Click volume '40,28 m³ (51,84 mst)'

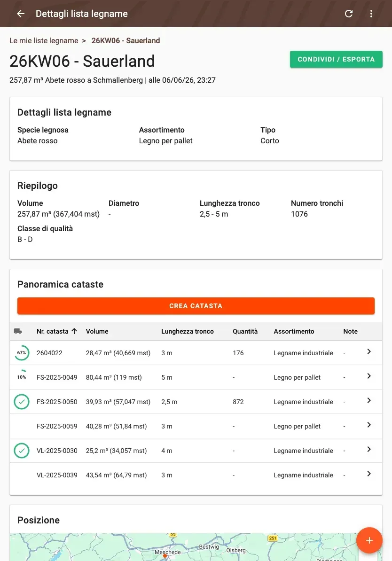[x=117, y=426]
